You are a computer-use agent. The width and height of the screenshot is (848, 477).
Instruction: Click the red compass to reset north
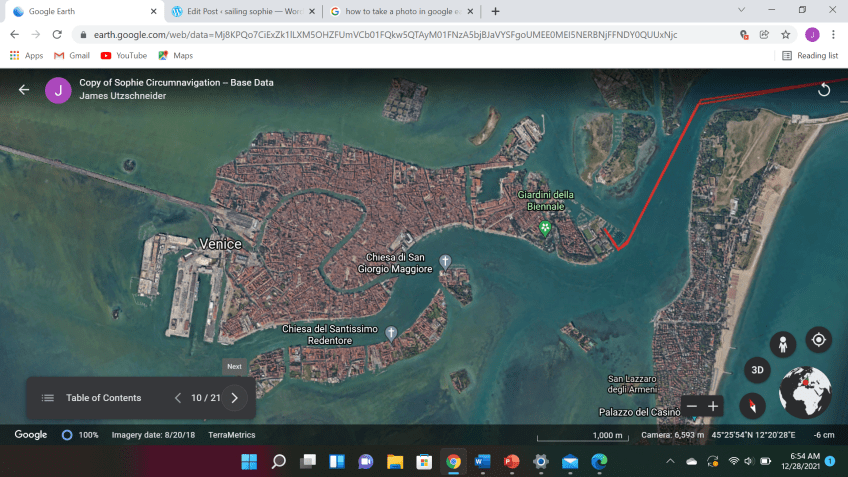pyautogui.click(x=752, y=405)
